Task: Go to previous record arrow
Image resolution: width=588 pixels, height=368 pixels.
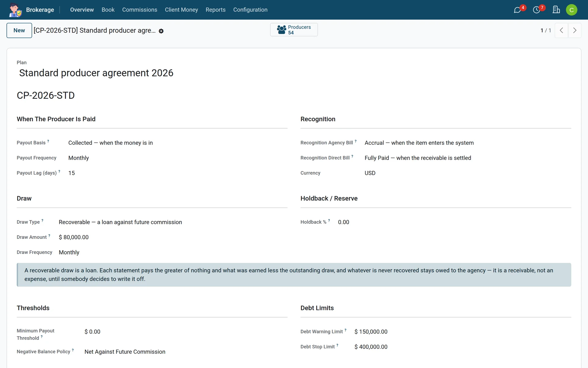Action: click(x=561, y=30)
